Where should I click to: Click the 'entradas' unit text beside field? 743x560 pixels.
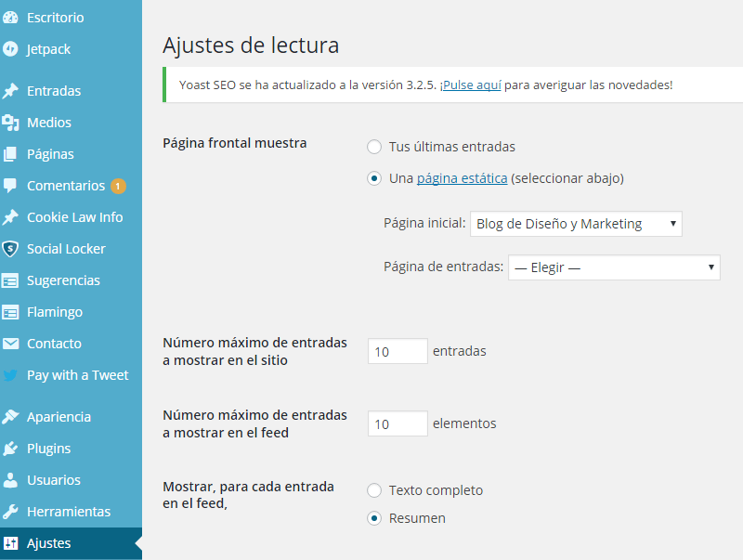459,351
